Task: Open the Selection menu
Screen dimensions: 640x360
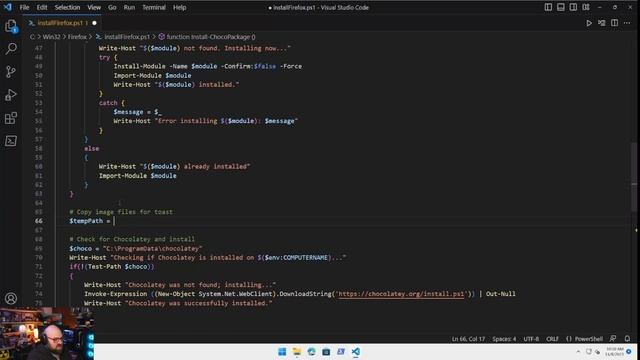Action: coord(67,7)
